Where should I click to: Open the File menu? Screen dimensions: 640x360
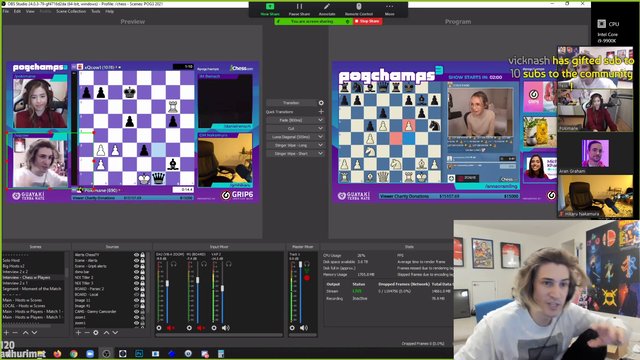coord(6,11)
